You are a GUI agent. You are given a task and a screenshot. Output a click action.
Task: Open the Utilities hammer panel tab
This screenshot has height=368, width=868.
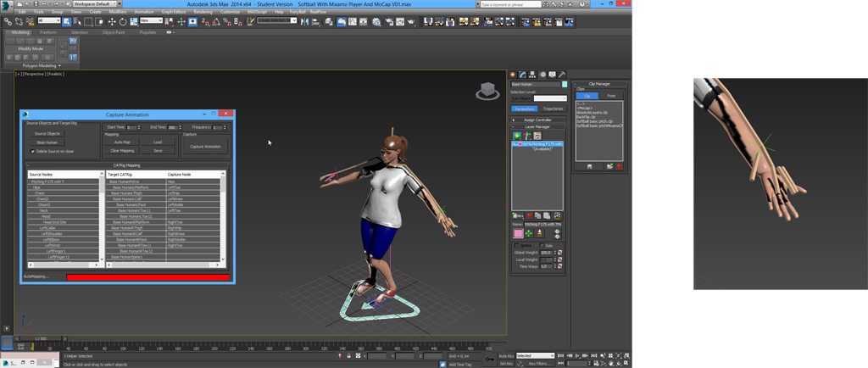pyautogui.click(x=562, y=74)
